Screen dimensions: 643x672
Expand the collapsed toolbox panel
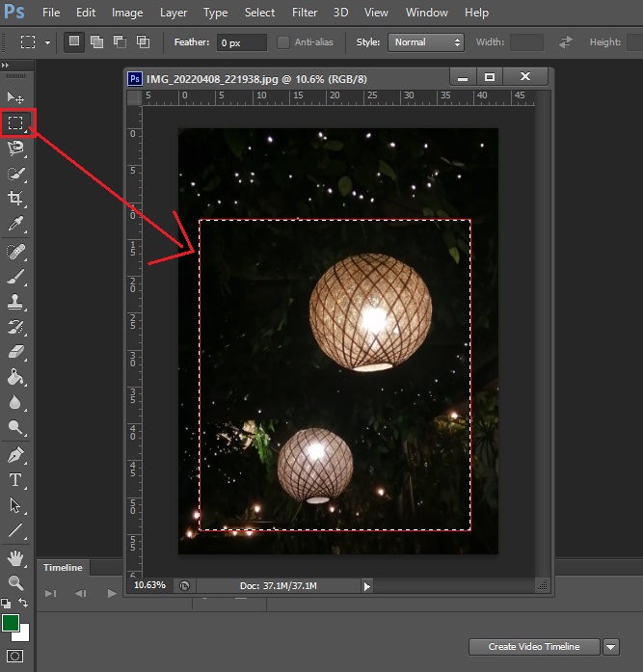point(5,66)
